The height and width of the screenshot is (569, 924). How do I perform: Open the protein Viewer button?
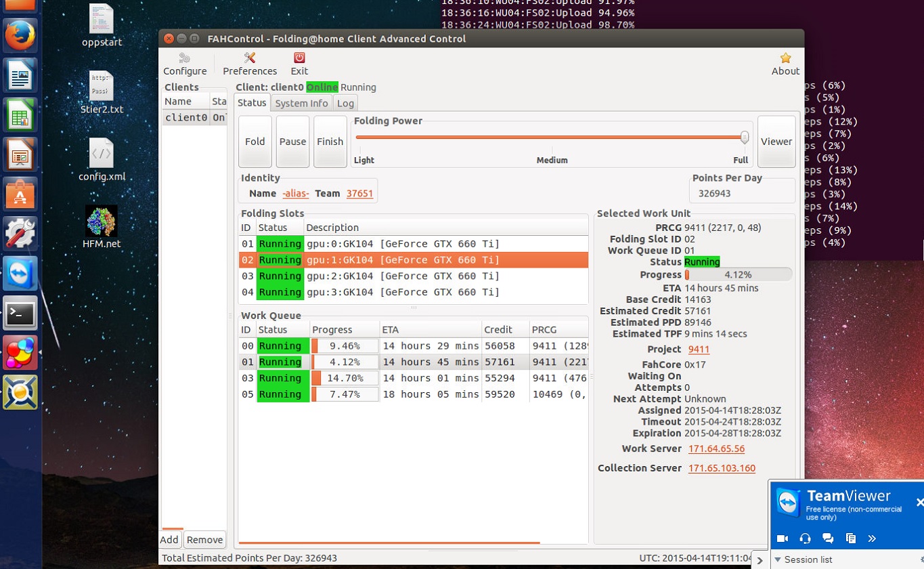pos(776,142)
